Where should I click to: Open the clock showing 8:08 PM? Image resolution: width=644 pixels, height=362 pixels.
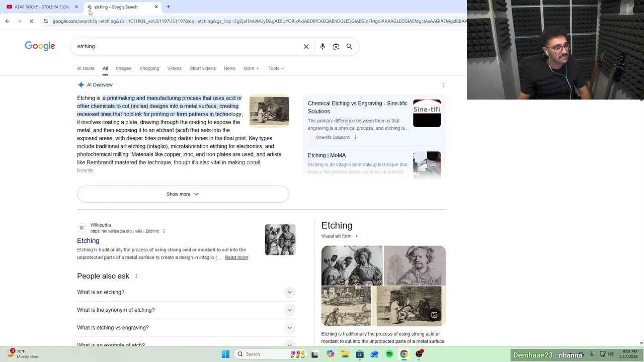(x=628, y=354)
